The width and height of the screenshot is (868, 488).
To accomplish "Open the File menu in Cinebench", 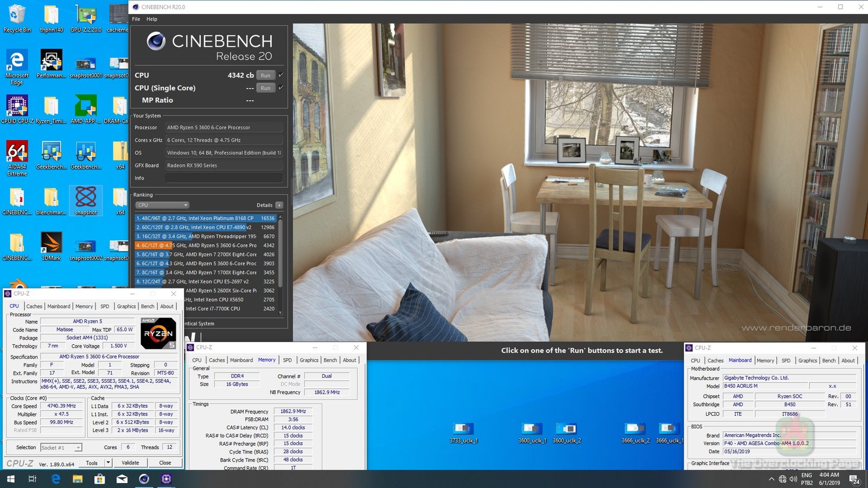I will tap(136, 18).
